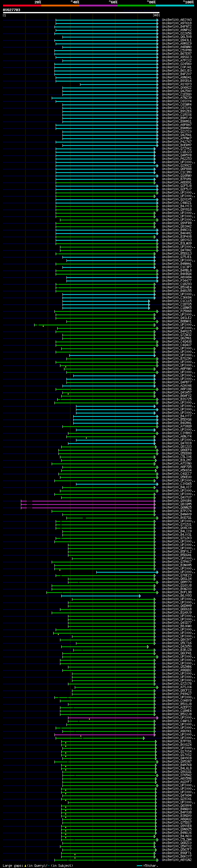The image size is (197, 868).
Task: Select hit label UniRef100_Q7PHX7
Action: 176,562
